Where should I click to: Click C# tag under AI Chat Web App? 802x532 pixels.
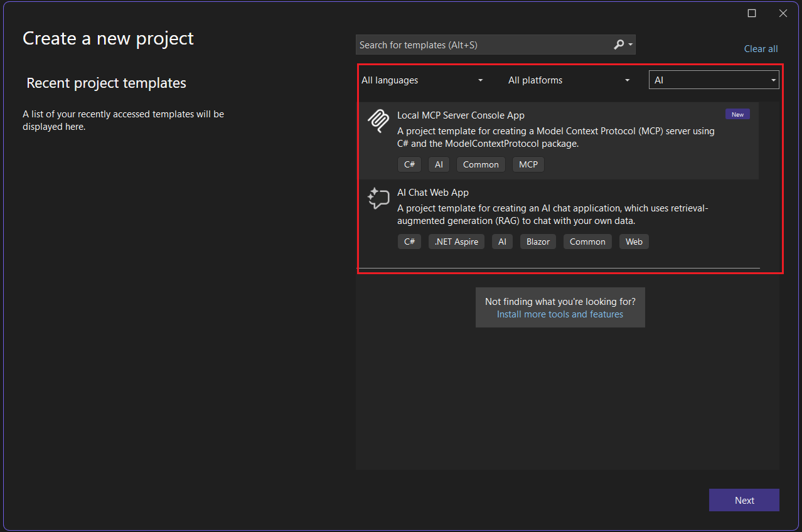(409, 242)
